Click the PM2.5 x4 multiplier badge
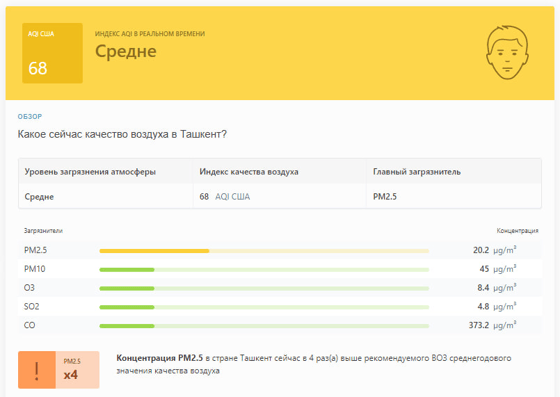 78,370
